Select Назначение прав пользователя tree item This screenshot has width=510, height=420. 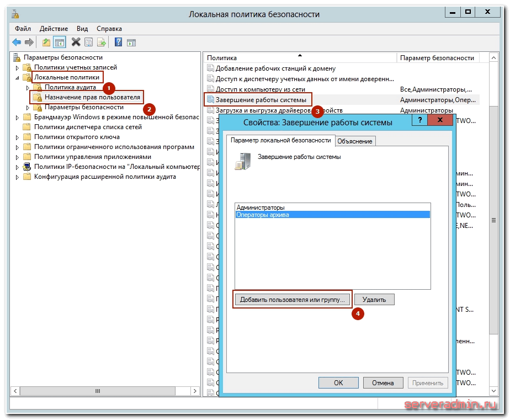[x=92, y=97]
